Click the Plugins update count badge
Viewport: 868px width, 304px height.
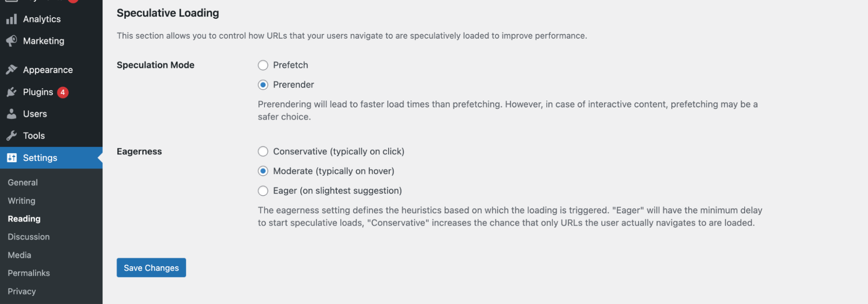click(x=63, y=92)
